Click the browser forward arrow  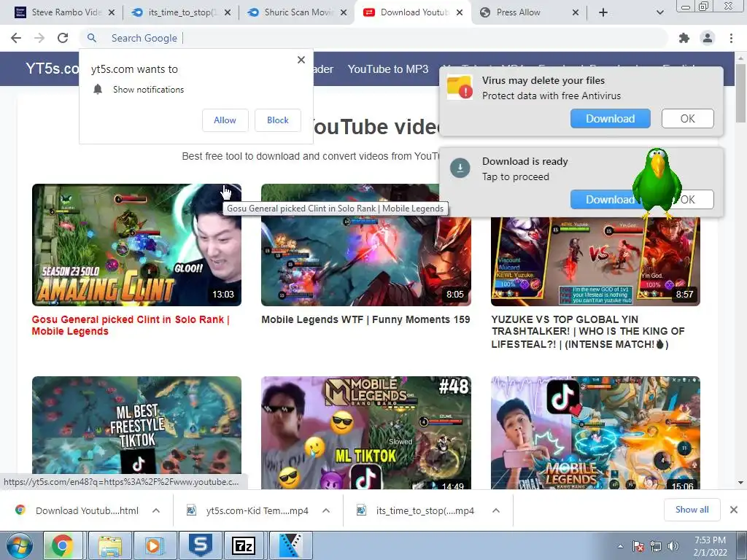(x=39, y=38)
